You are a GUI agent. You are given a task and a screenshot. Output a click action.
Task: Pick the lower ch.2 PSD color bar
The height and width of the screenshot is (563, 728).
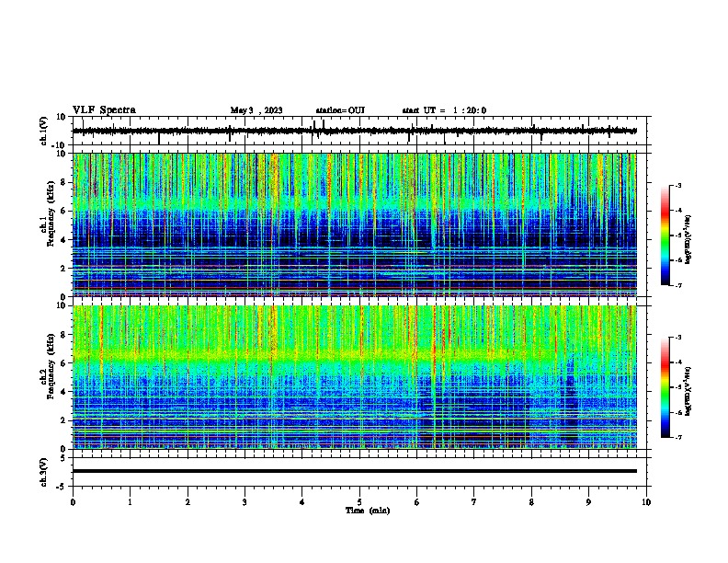[665, 387]
